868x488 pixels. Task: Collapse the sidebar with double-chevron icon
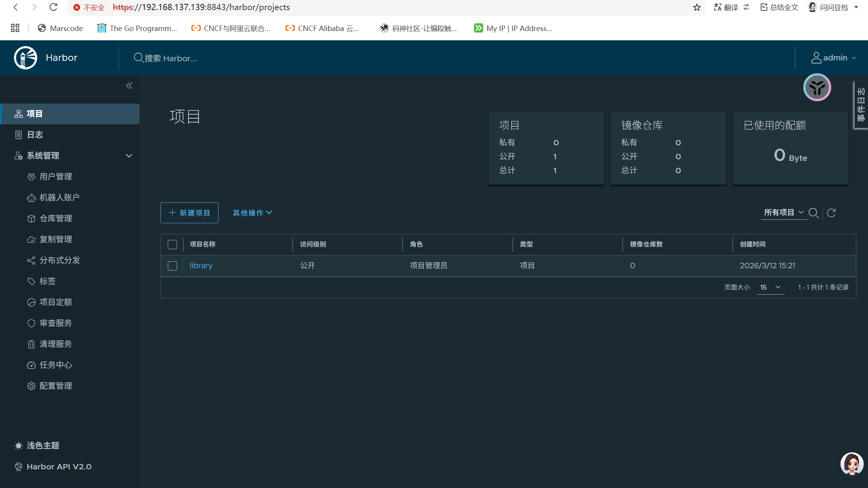click(129, 86)
